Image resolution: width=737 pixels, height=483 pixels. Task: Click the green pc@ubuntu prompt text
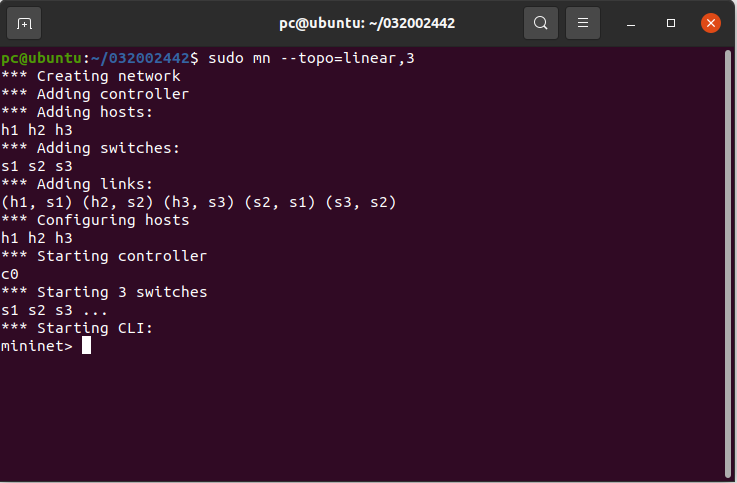tap(42, 58)
